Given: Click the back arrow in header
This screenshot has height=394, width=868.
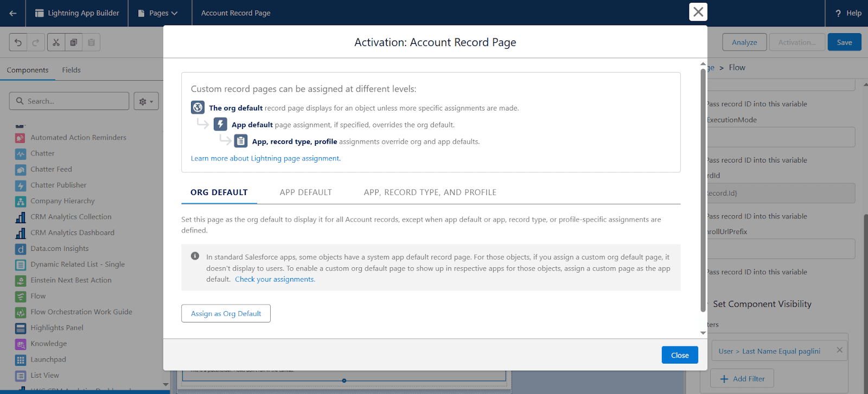Looking at the screenshot, I should click(x=12, y=13).
